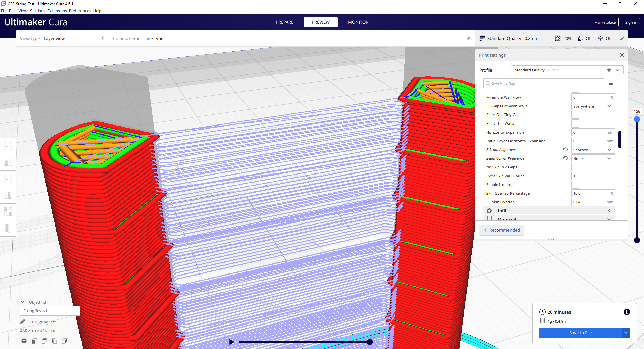Reset Seam Corner Preference to default
Screen dimensions: 644x349
565,158
